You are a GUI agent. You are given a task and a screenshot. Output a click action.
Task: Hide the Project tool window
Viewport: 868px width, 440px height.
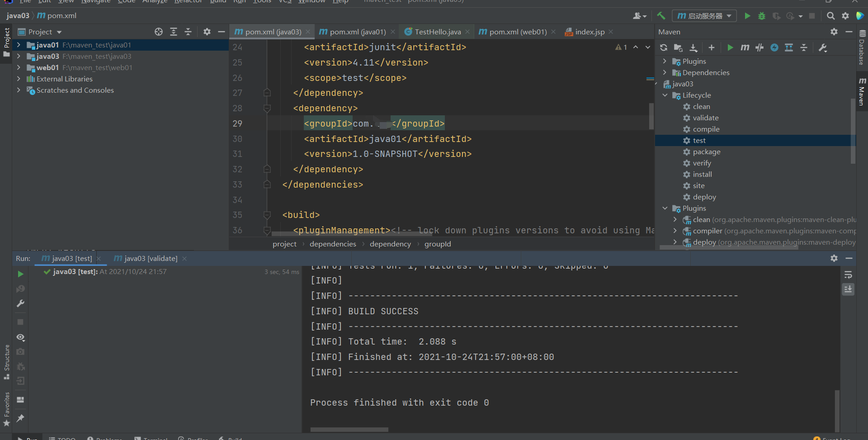222,32
